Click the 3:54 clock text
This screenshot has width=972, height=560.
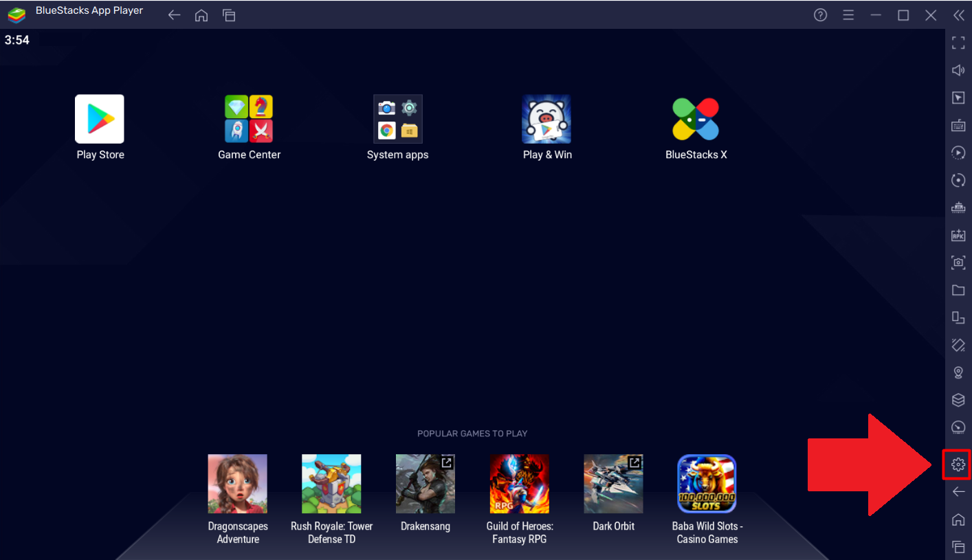[17, 40]
